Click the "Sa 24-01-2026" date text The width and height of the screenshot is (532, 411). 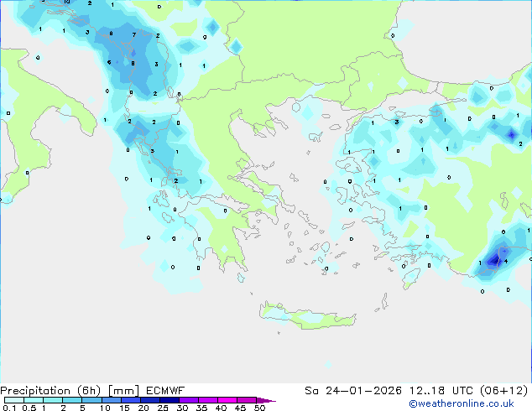[x=353, y=391]
